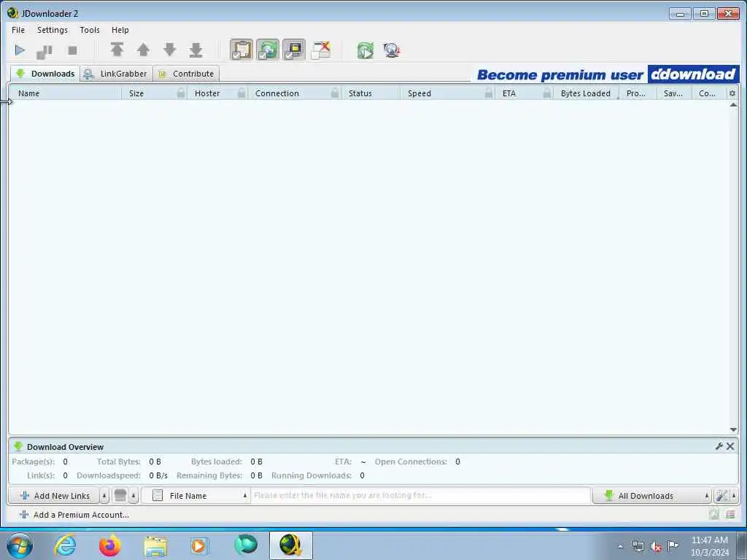Click the status bar red list icon
747x560 pixels.
729,514
